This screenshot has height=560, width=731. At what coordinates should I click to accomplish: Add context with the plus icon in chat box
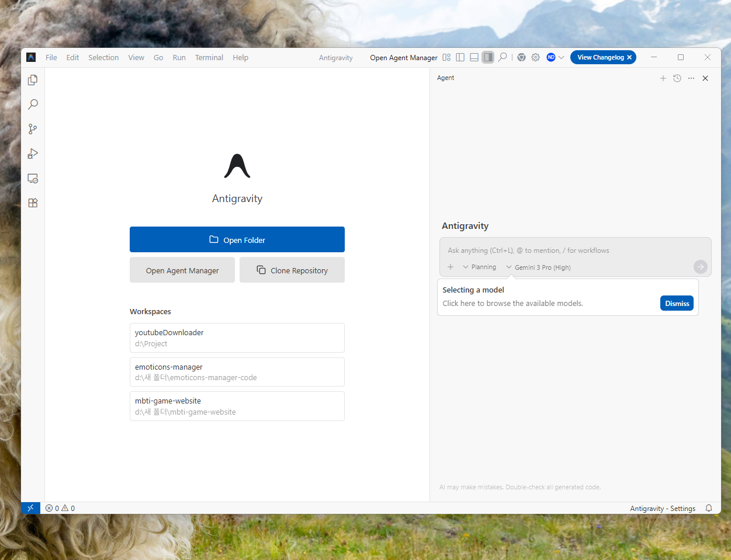pos(451,267)
